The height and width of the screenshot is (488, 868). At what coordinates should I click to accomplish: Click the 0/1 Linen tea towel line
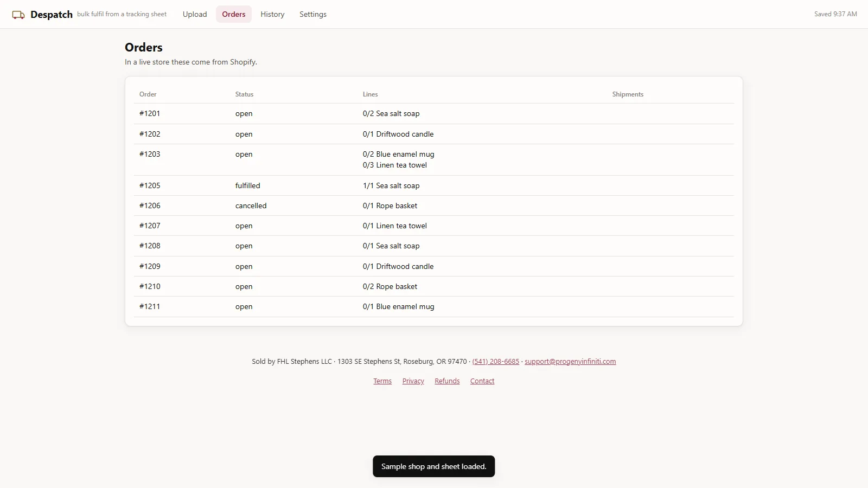click(x=395, y=226)
